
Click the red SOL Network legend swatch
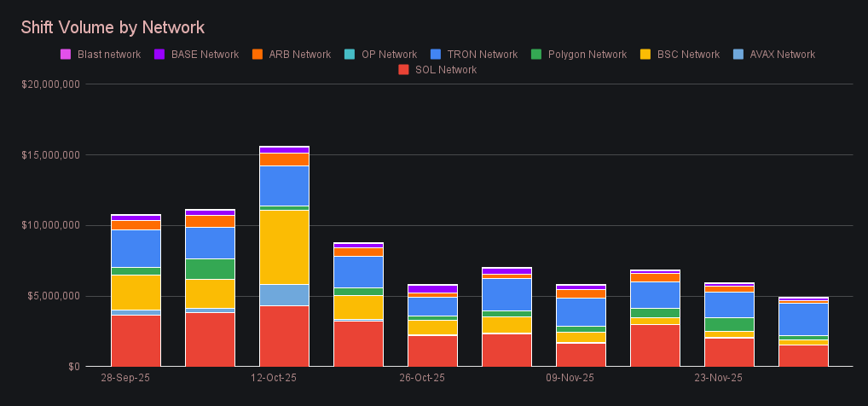click(403, 70)
